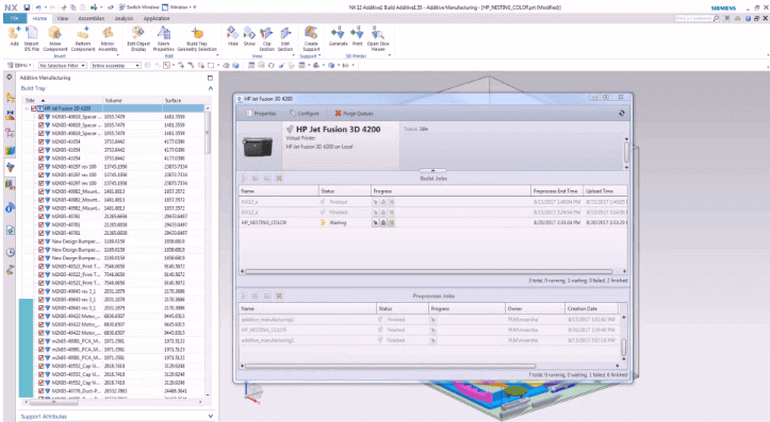Switch to the Analysis tab
The height and width of the screenshot is (422, 770).
124,18
